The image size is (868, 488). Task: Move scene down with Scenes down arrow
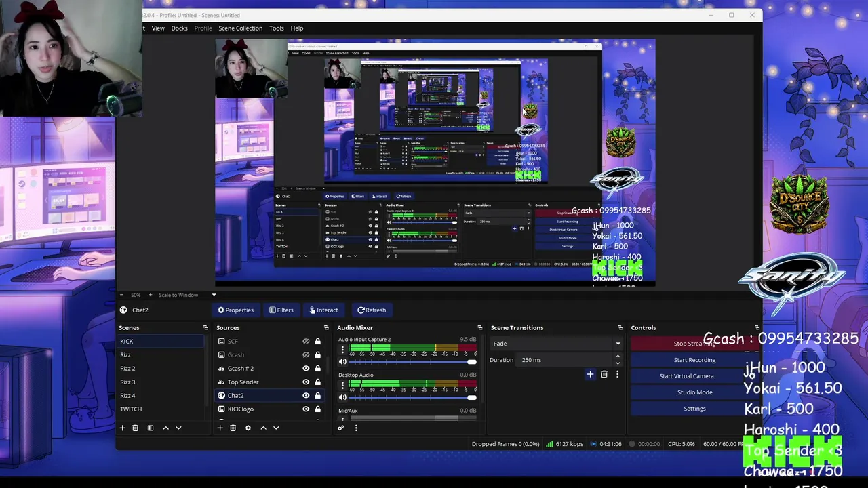click(x=178, y=428)
